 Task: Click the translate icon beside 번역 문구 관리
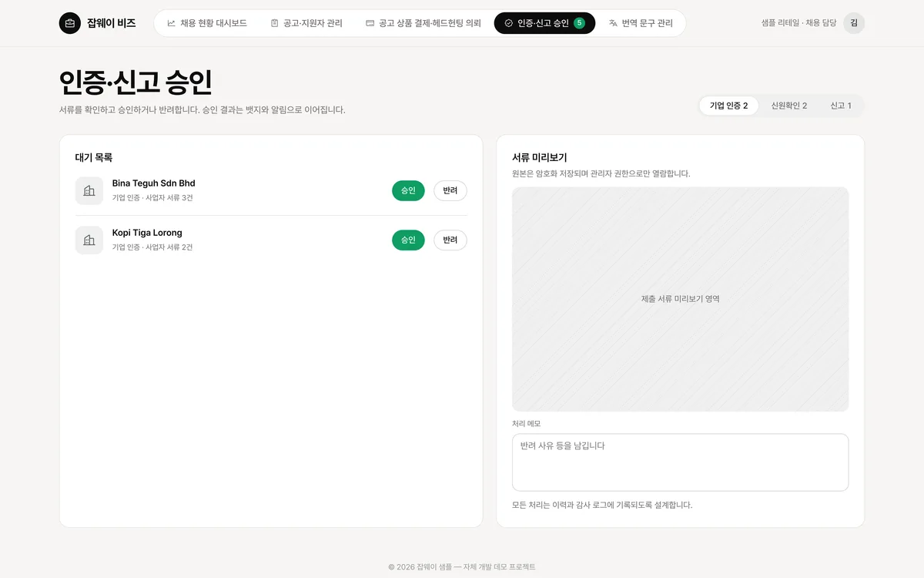pyautogui.click(x=614, y=23)
